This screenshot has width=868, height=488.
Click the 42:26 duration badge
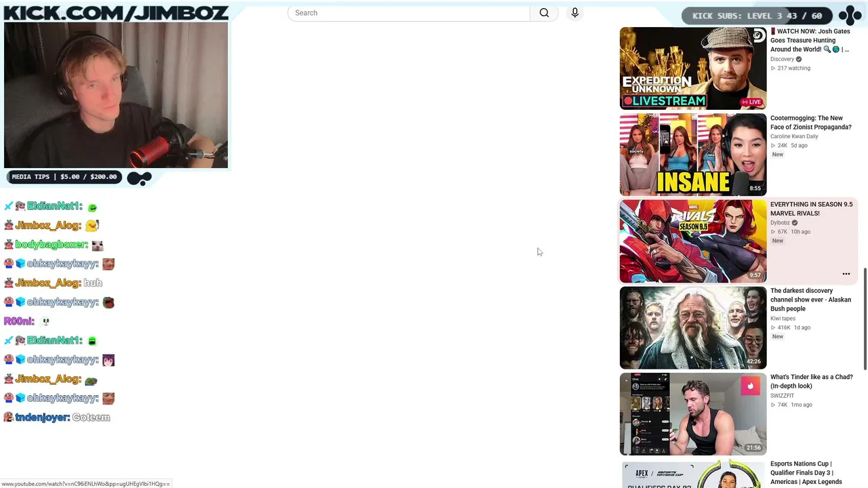coord(753,361)
